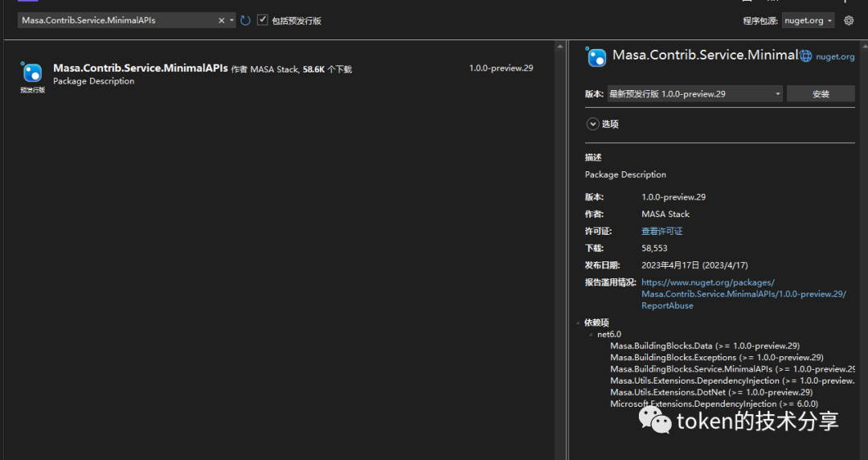Open the 版本 version selection dropdown
This screenshot has width=868, height=460.
tap(694, 94)
